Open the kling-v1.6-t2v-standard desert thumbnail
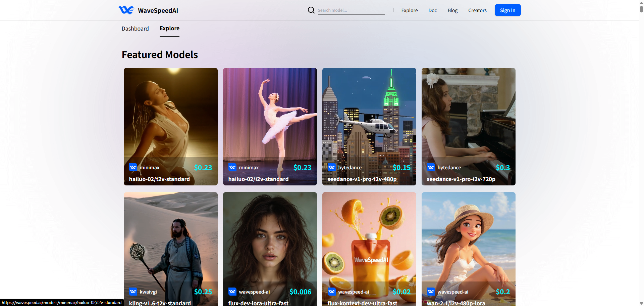The width and height of the screenshot is (644, 306). (170, 249)
